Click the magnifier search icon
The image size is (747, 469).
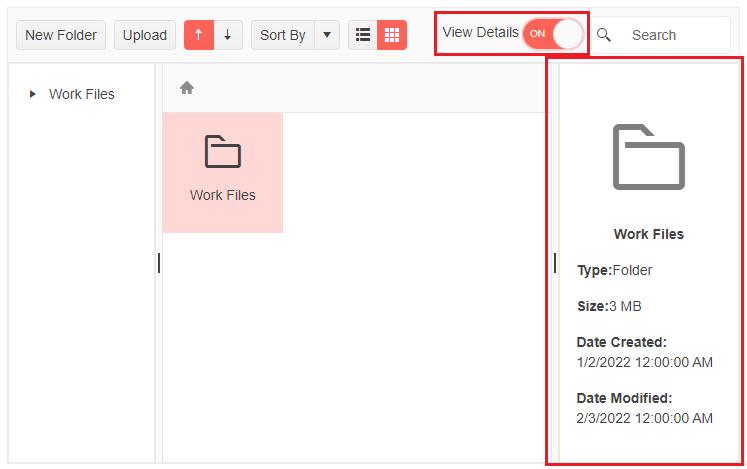coord(604,35)
